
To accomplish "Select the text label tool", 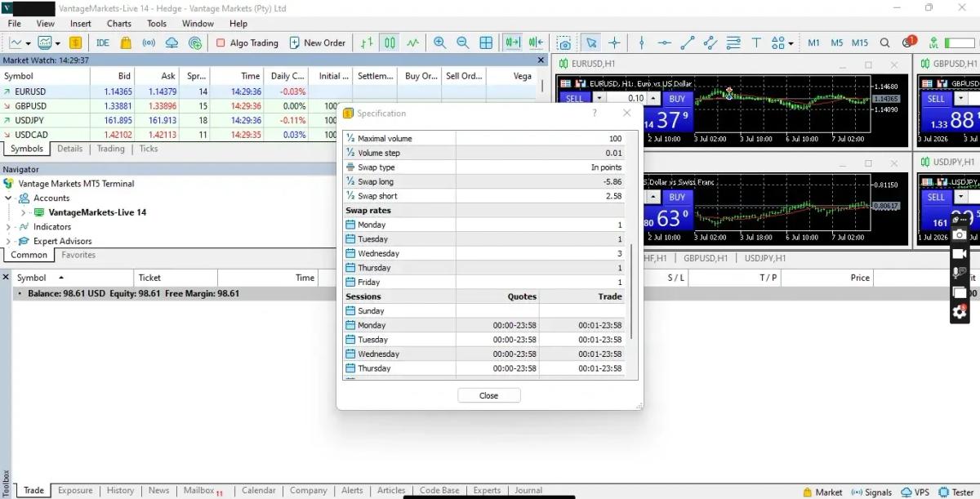I will pos(756,42).
